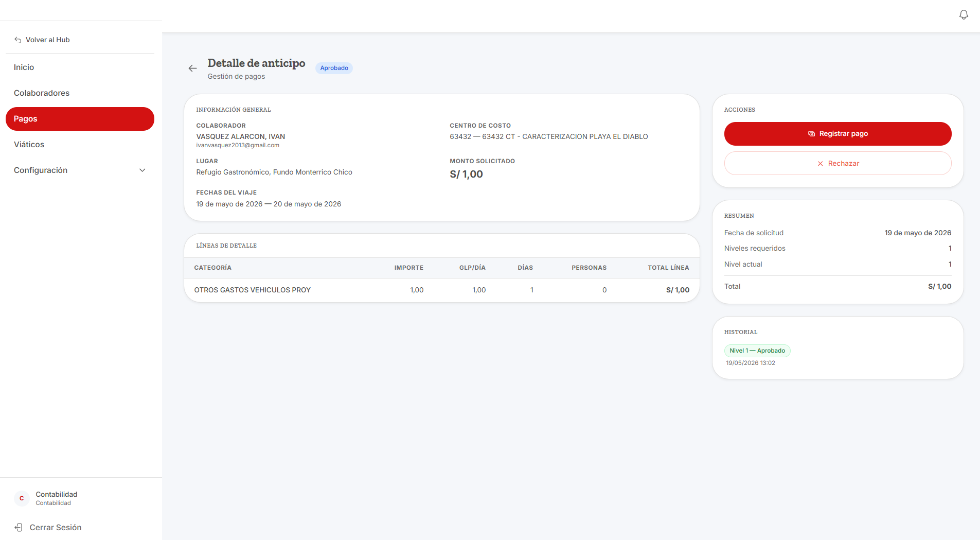Open Colaboradores in the sidebar
The height and width of the screenshot is (540, 980).
(x=80, y=93)
